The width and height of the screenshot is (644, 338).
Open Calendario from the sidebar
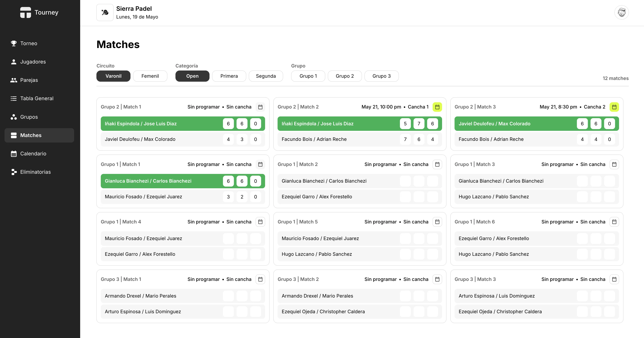[x=39, y=153]
